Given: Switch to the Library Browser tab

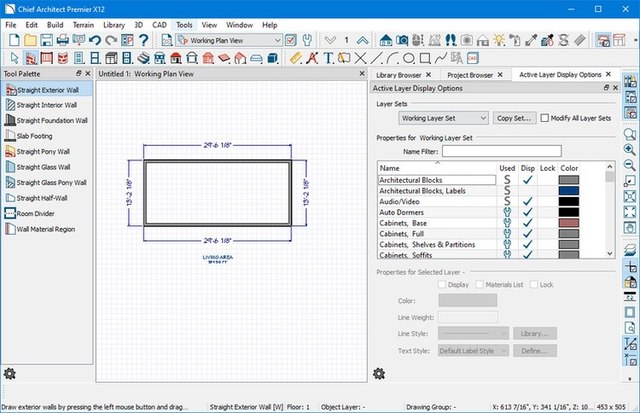Looking at the screenshot, I should 397,75.
